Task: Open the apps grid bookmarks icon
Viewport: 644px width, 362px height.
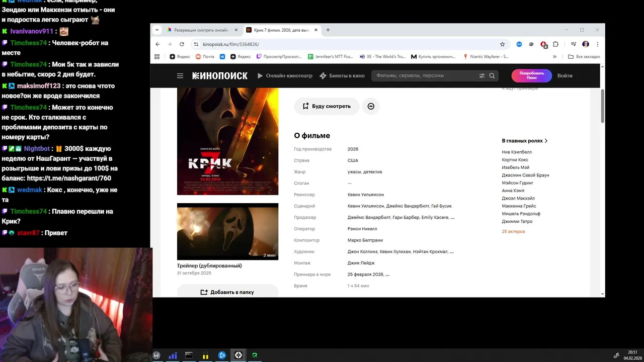Action: click(157, 57)
